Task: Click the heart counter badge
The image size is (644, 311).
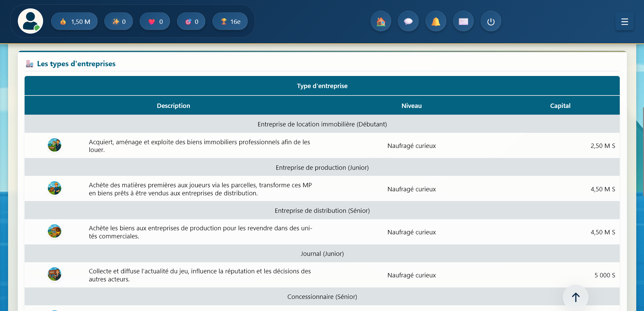Action: tap(155, 22)
